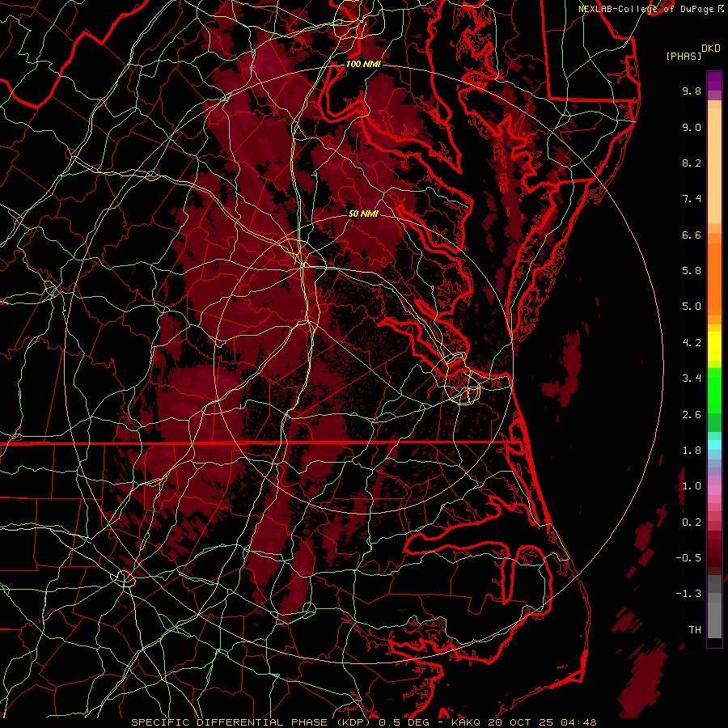The width and height of the screenshot is (728, 728).
Task: Click the KAKQ station identifier in caption
Action: tap(466, 722)
